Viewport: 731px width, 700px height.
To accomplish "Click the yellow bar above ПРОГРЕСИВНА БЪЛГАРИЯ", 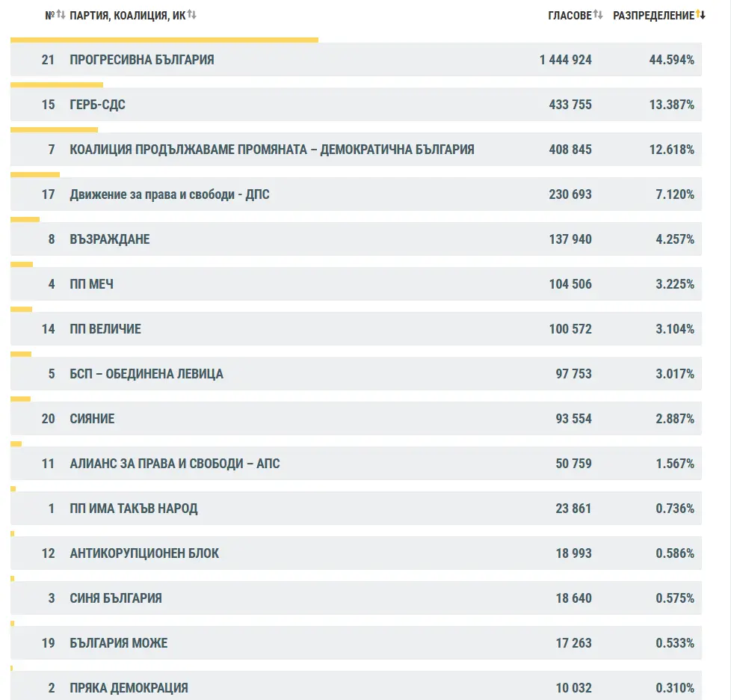I will coord(164,40).
